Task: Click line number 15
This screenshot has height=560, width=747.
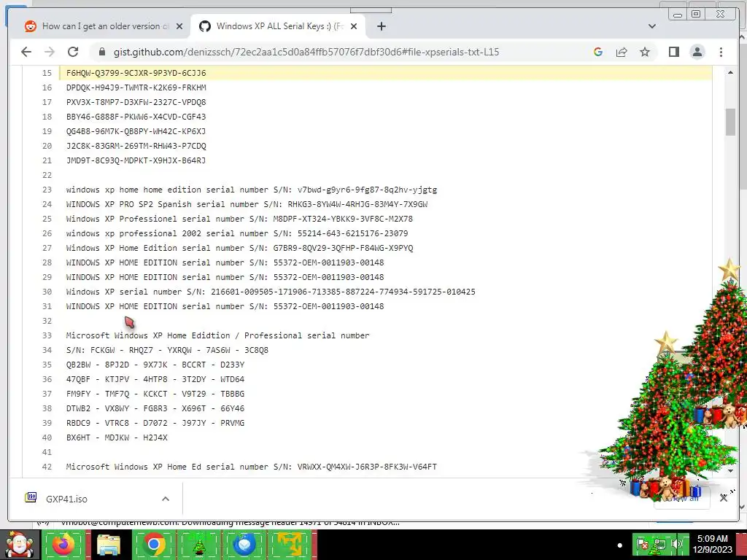Action: [47, 73]
